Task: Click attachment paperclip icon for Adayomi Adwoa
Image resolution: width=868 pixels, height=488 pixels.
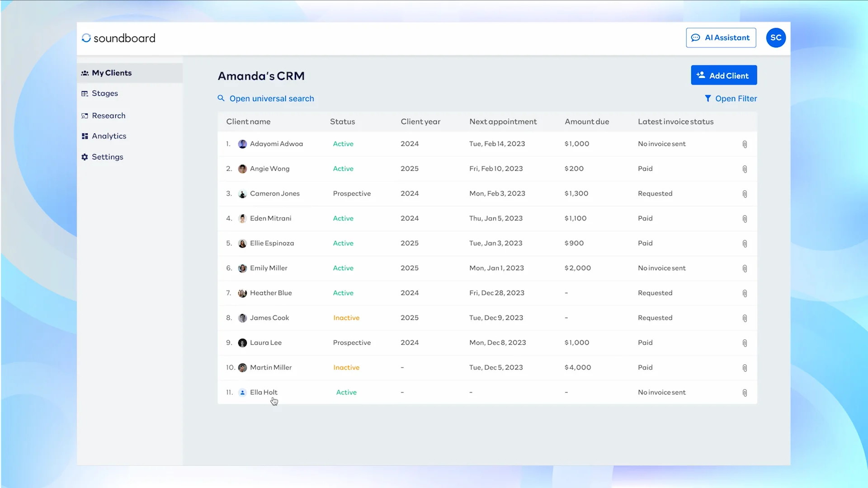Action: pos(745,144)
